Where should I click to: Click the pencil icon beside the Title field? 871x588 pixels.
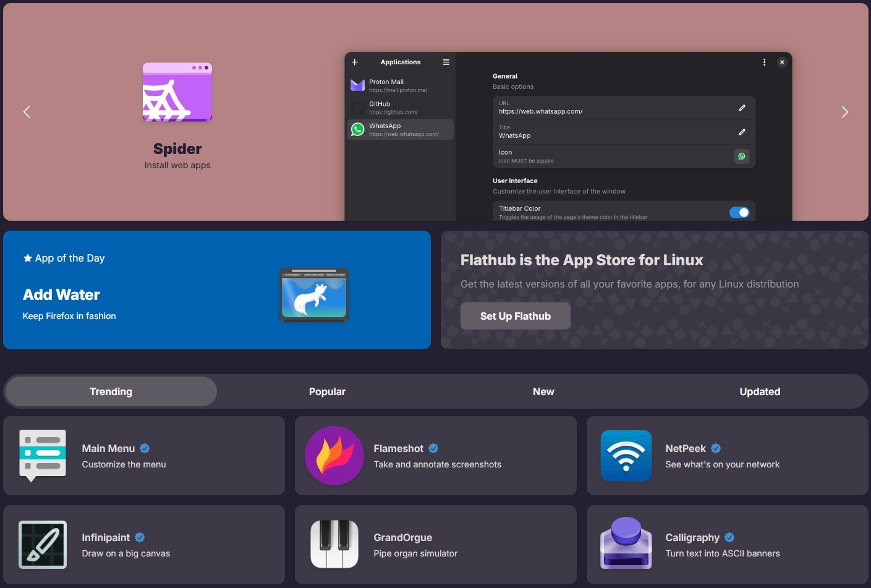coord(742,132)
